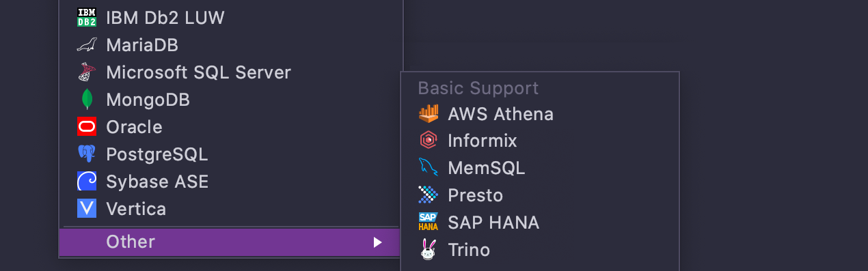The width and height of the screenshot is (868, 271).
Task: Select IBM Db2 LUW data source
Action: 231,18
